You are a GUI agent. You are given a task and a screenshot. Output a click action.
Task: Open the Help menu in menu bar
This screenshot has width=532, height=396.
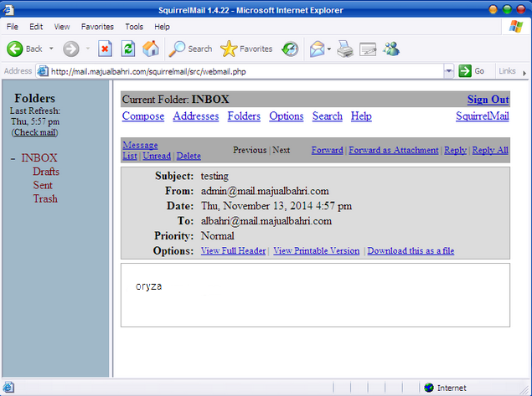162,27
